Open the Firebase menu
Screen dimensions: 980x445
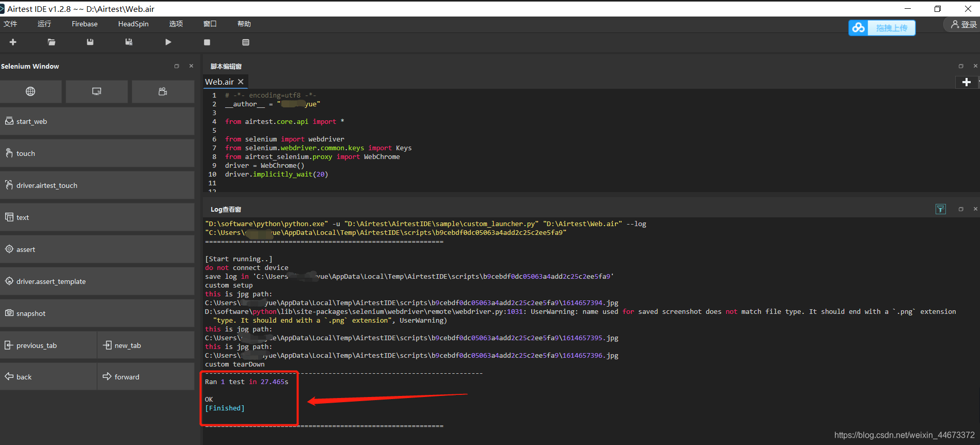coord(85,24)
